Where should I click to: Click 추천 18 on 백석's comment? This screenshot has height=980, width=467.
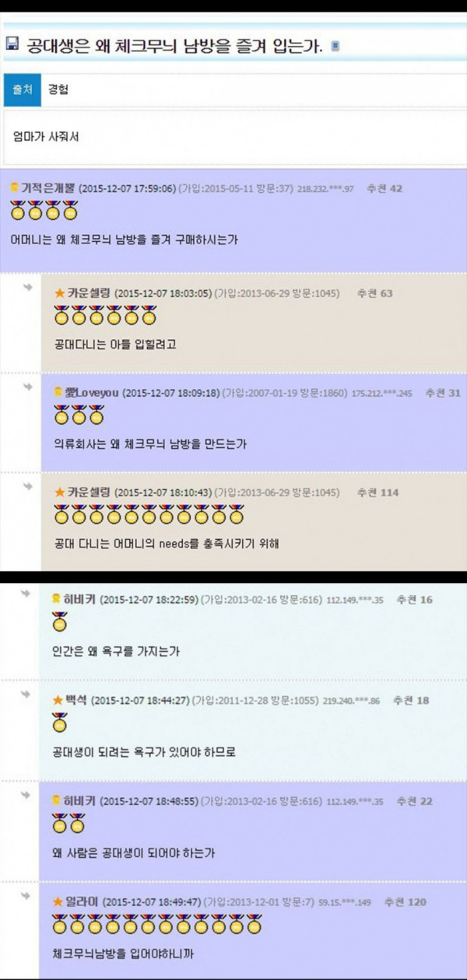tap(411, 701)
